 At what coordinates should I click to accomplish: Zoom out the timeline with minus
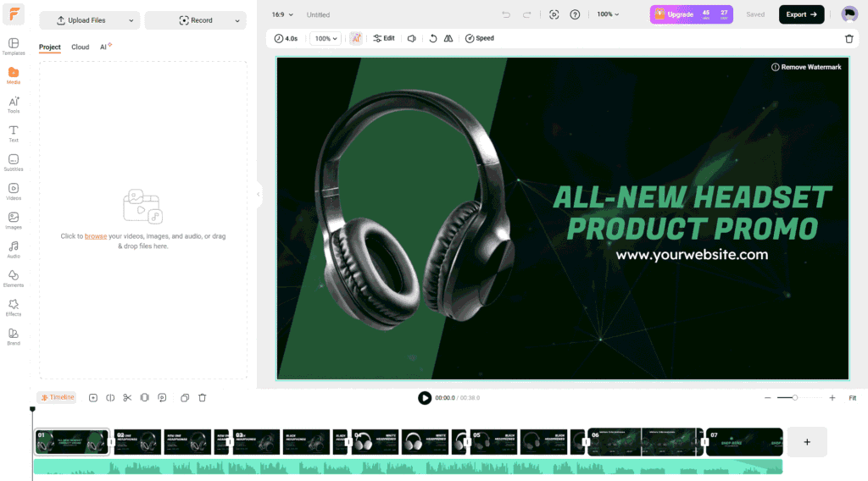pos(767,397)
